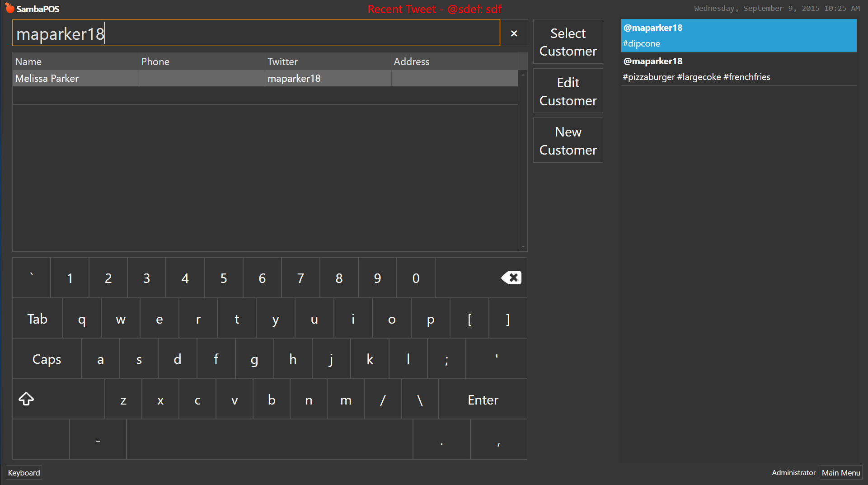The width and height of the screenshot is (868, 485).
Task: Tap the letter g key
Action: (x=254, y=359)
